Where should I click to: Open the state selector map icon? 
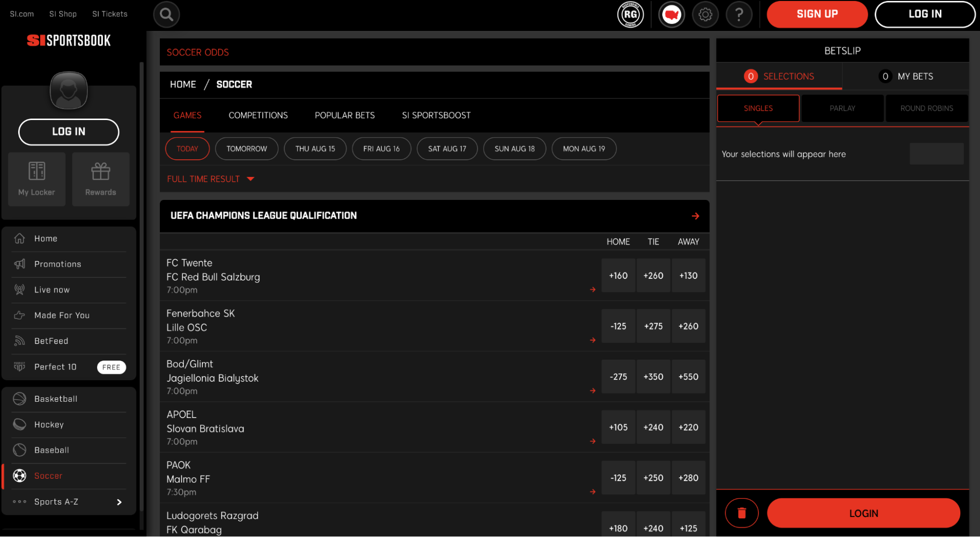[672, 14]
